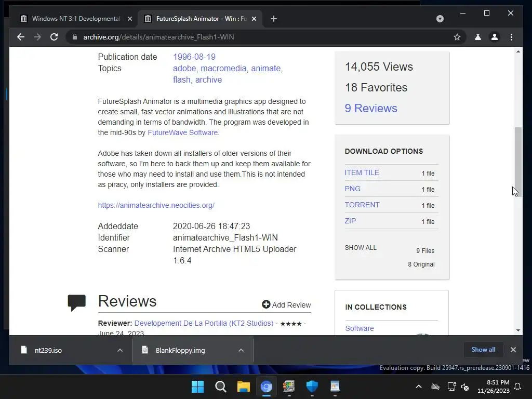Download the PNG file option
532x399 pixels.
pos(353,189)
